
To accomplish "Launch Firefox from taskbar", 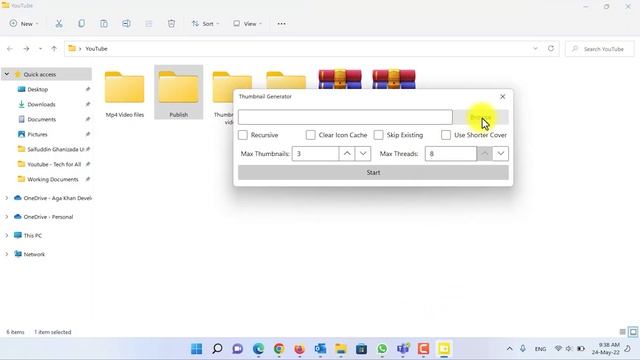I will pos(300,349).
